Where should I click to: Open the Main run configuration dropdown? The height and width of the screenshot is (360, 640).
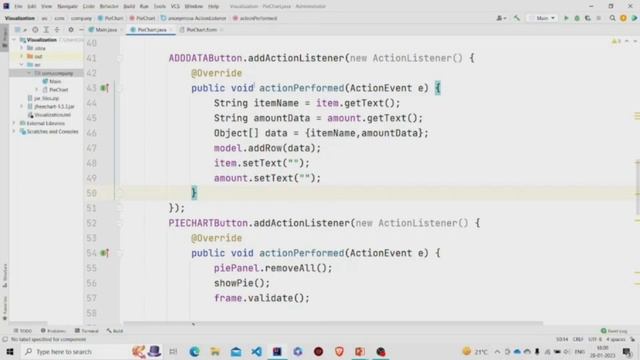(x=542, y=18)
